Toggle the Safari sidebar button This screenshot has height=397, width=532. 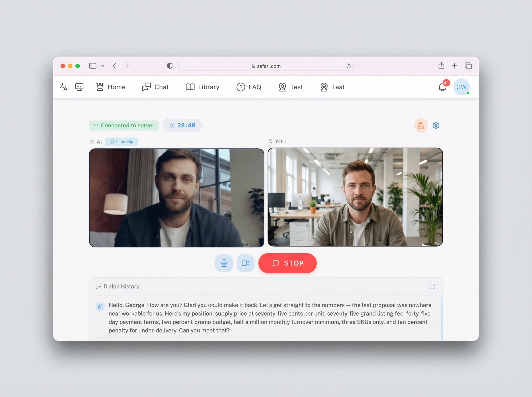pyautogui.click(x=93, y=66)
